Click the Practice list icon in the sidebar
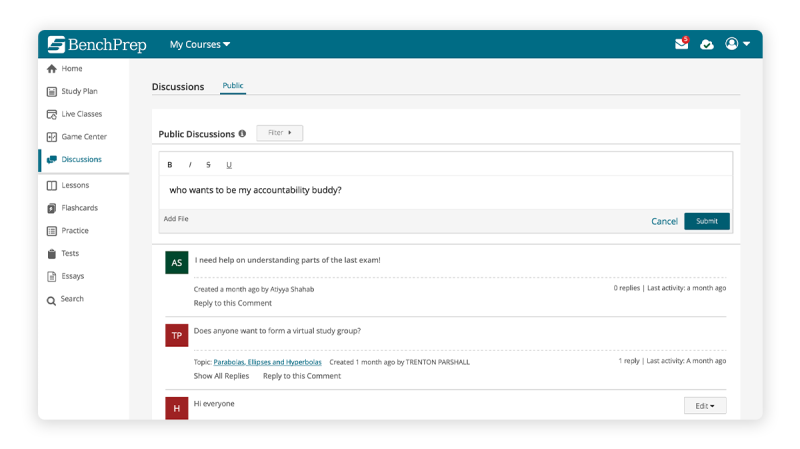Screen dimensions: 800x449 coord(52,231)
